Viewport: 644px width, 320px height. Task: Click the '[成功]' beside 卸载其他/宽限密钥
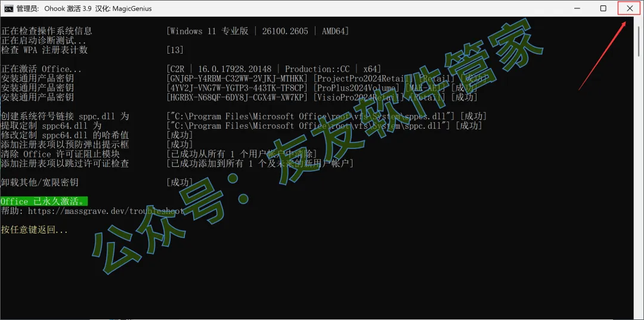(x=179, y=182)
